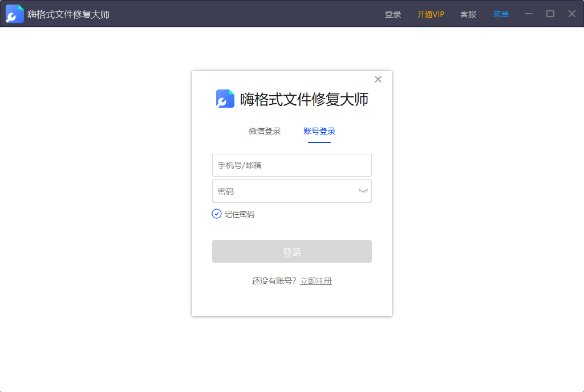This screenshot has height=392, width=584.
Task: Open the 菜单 menu
Action: [x=501, y=14]
